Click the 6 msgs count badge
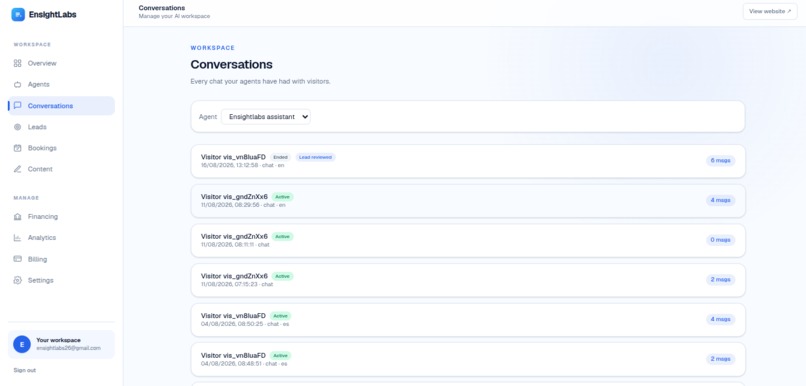 coord(720,160)
